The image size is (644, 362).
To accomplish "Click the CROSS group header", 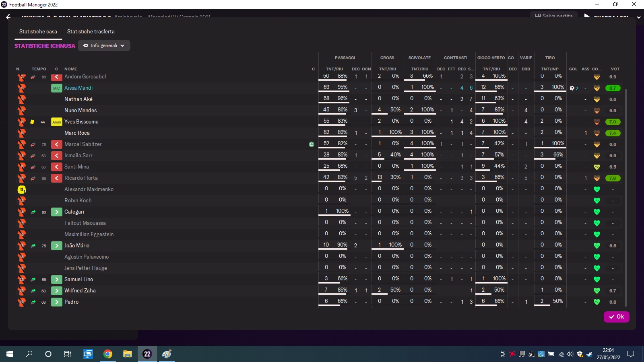I will tap(387, 58).
